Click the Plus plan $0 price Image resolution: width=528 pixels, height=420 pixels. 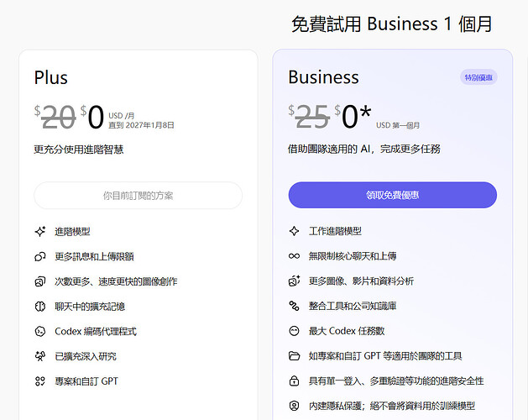pyautogui.click(x=92, y=117)
